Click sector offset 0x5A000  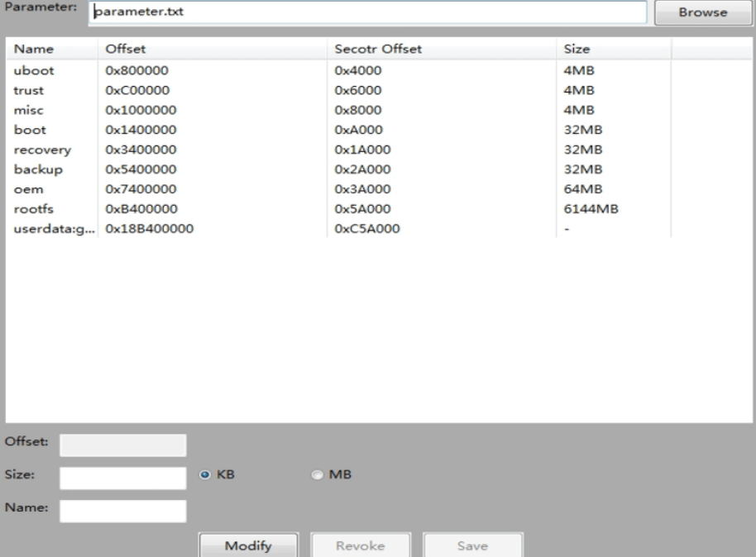(362, 208)
